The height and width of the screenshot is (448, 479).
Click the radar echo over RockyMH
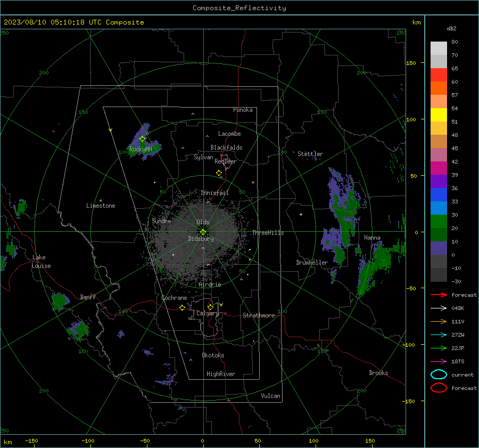(144, 143)
